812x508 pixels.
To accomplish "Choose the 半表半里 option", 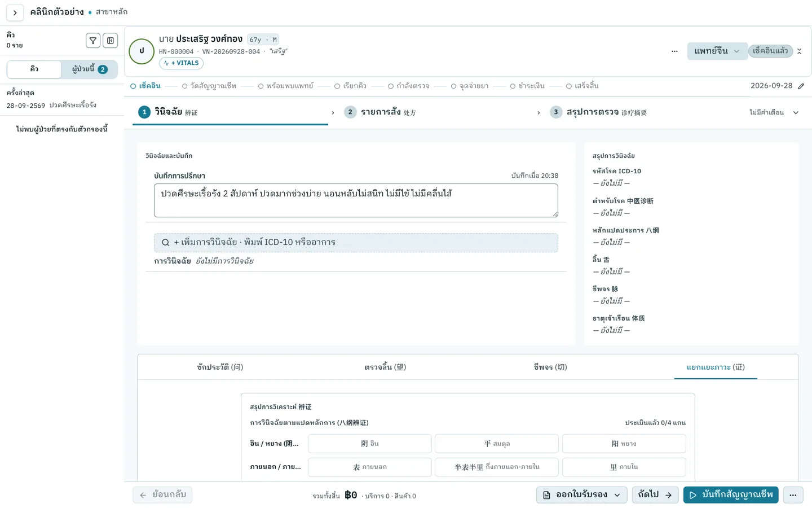I will [x=497, y=467].
